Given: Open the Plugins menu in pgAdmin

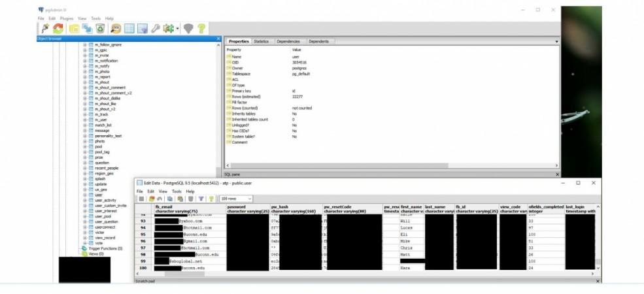Looking at the screenshot, I should [66, 18].
